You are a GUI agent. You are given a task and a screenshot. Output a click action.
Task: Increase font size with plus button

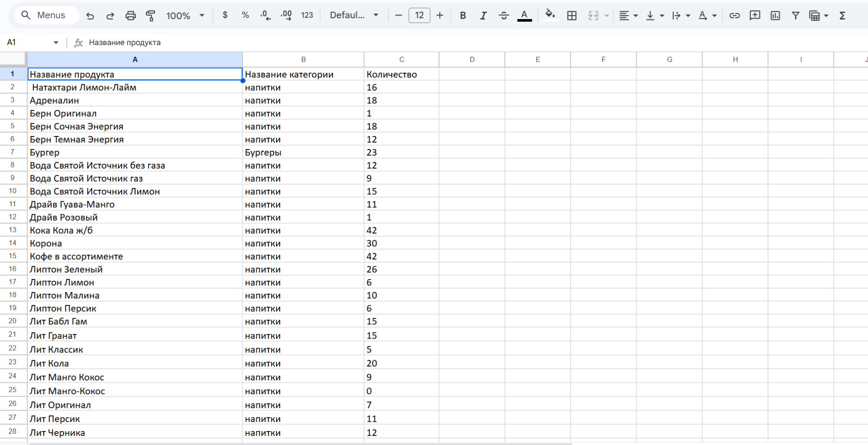(x=440, y=16)
